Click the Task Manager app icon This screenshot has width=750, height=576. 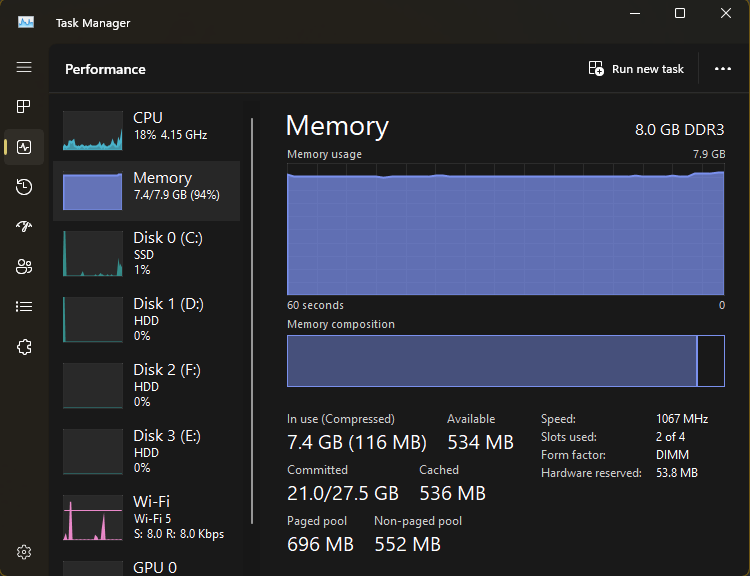click(x=26, y=22)
